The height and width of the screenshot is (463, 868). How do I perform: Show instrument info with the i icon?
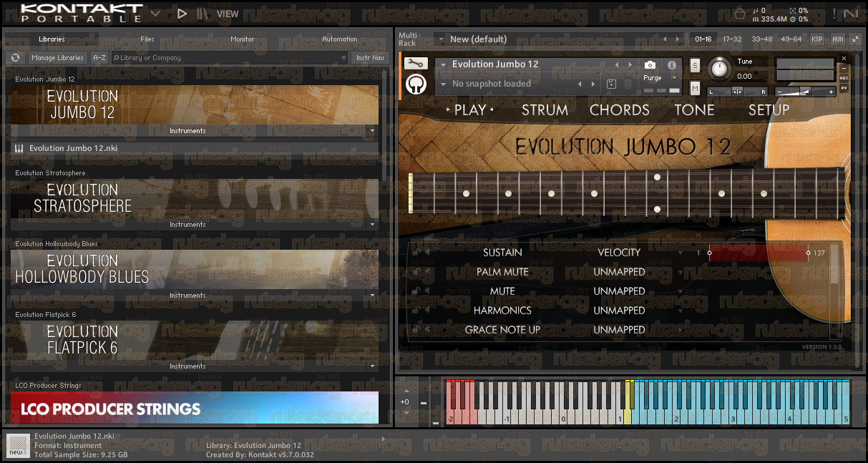(672, 64)
